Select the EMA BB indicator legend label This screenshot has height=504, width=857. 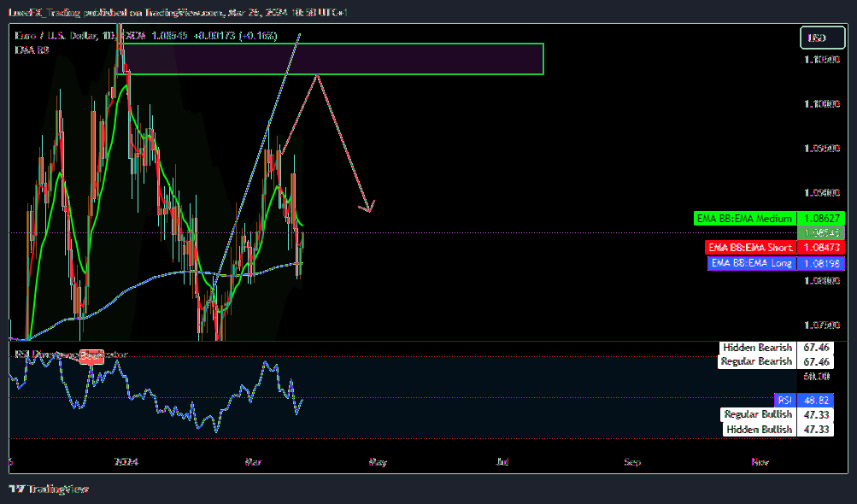(x=32, y=50)
